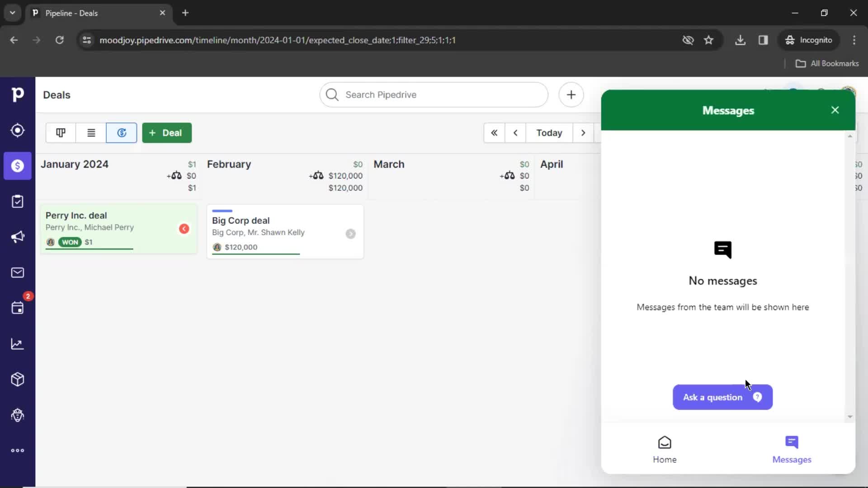Switch to list view
Image resolution: width=868 pixels, height=488 pixels.
[91, 133]
